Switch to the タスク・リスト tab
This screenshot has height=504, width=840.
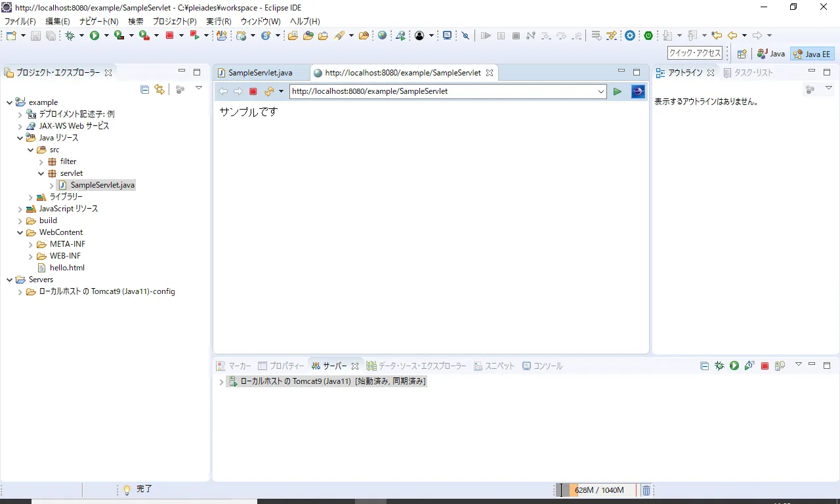(x=748, y=73)
